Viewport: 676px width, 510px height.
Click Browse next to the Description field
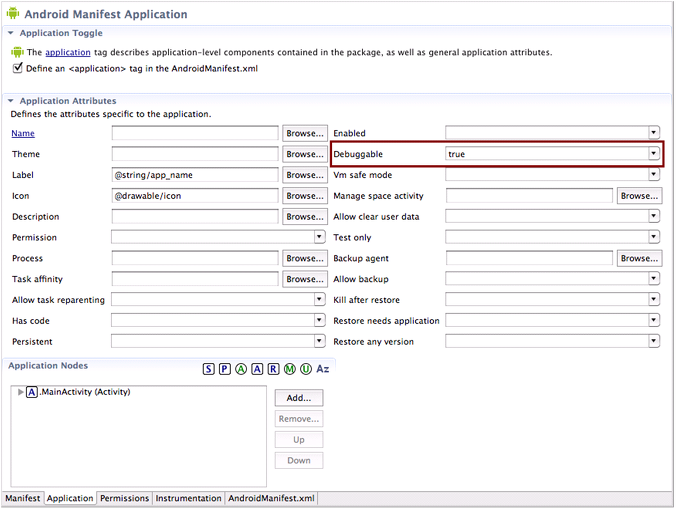305,217
